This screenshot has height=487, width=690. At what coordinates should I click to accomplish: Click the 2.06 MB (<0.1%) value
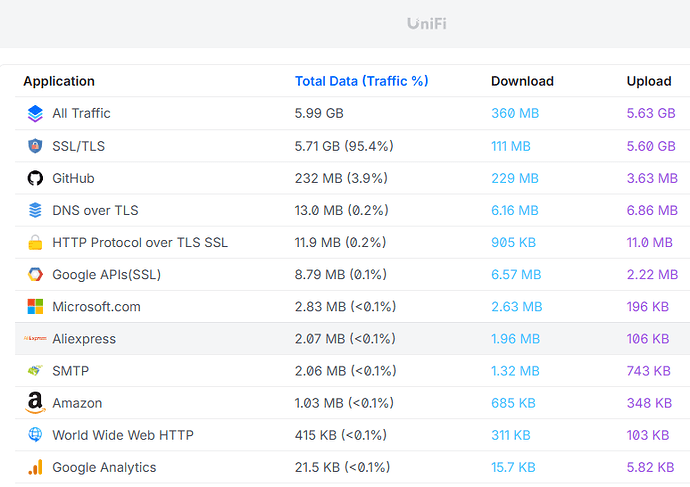(345, 371)
